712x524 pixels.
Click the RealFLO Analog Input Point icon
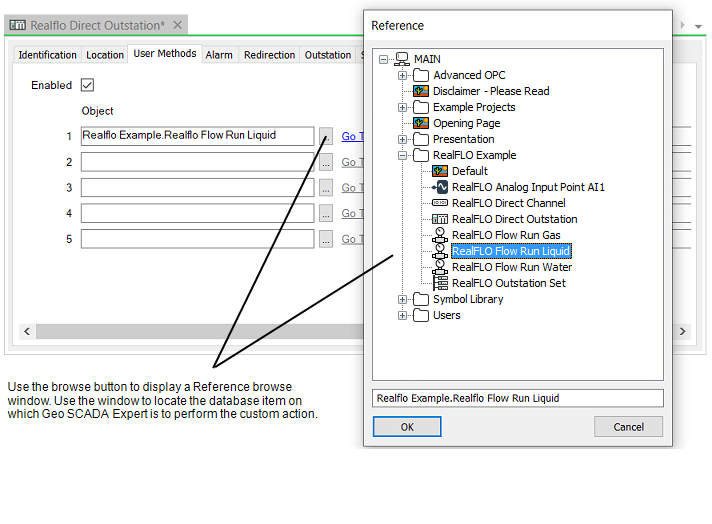tap(439, 187)
